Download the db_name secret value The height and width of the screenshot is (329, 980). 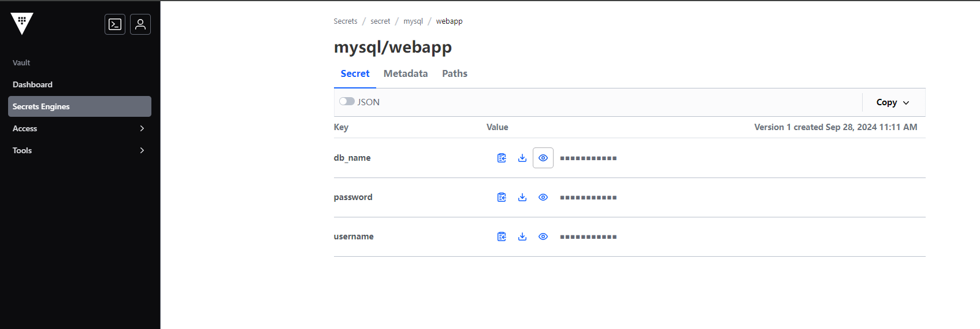pyautogui.click(x=522, y=158)
